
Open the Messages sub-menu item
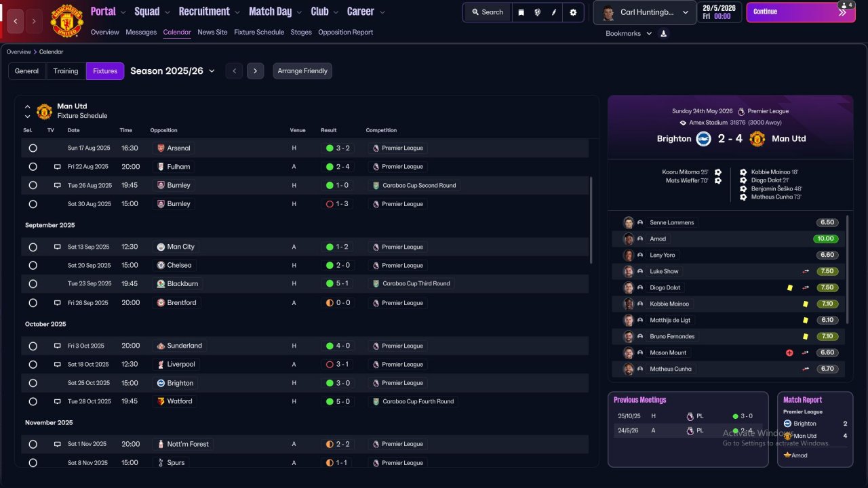pyautogui.click(x=141, y=32)
